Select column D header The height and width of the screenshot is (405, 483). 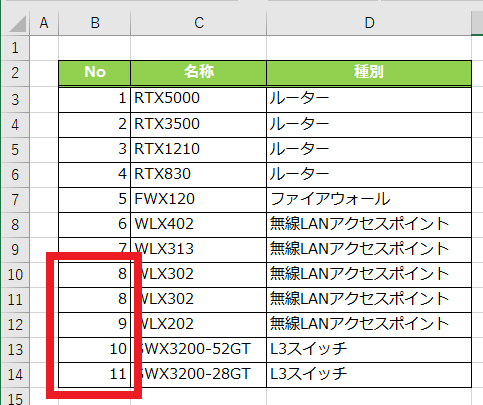pyautogui.click(x=369, y=23)
